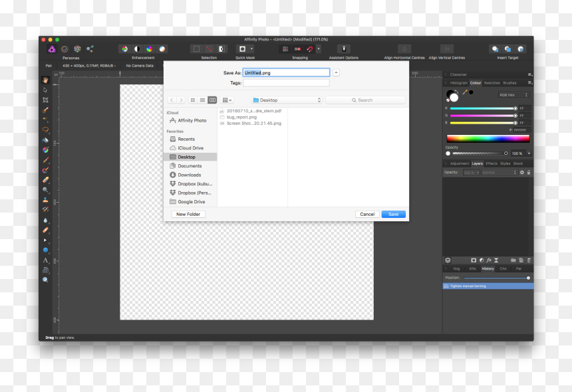The width and height of the screenshot is (572, 392).
Task: Open the Normal blend mode dropdown
Action: pyautogui.click(x=499, y=172)
